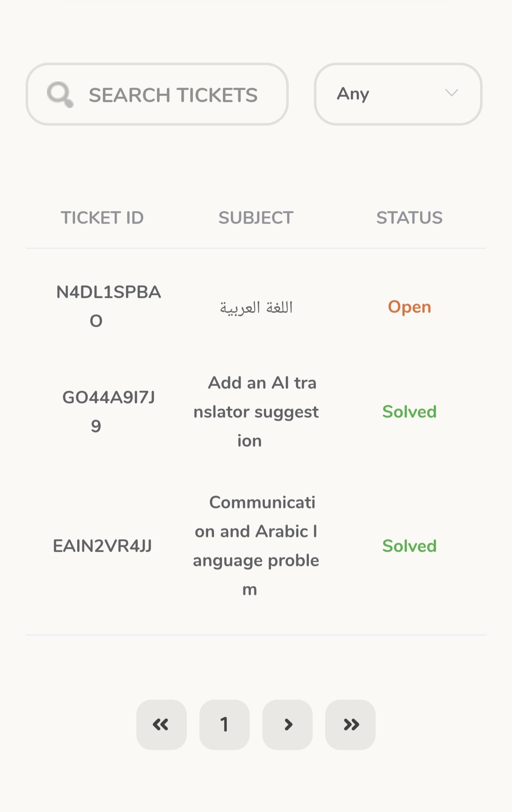
Task: Open the Arabic language problem subject
Action: click(256, 546)
